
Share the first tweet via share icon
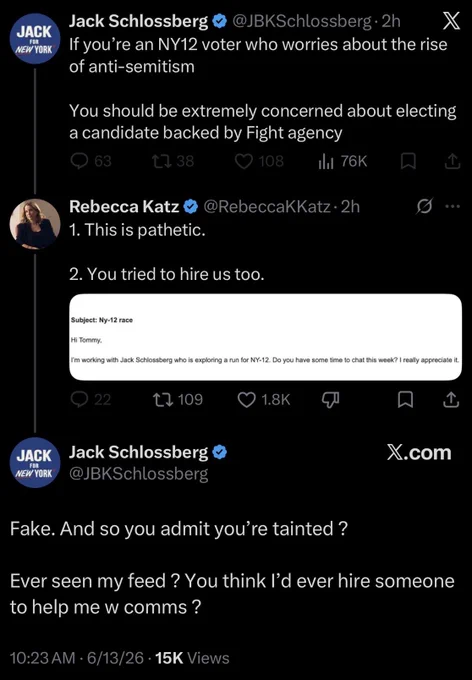pos(452,161)
